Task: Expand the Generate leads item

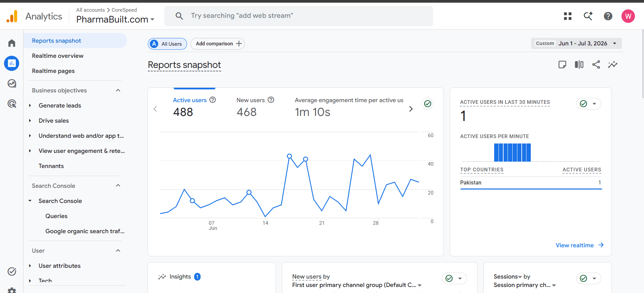Action: tap(30, 106)
